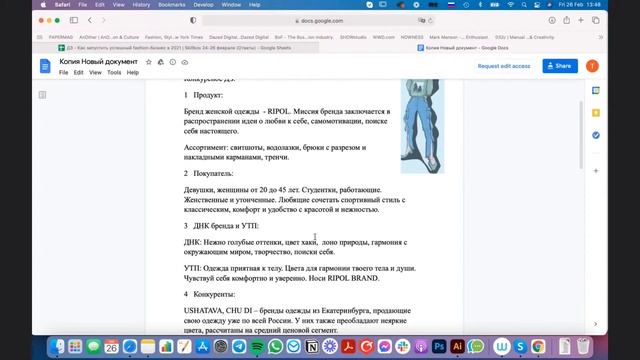This screenshot has height=360, width=640.
Task: Open the Google Docs home icon
Action: pos(45,66)
